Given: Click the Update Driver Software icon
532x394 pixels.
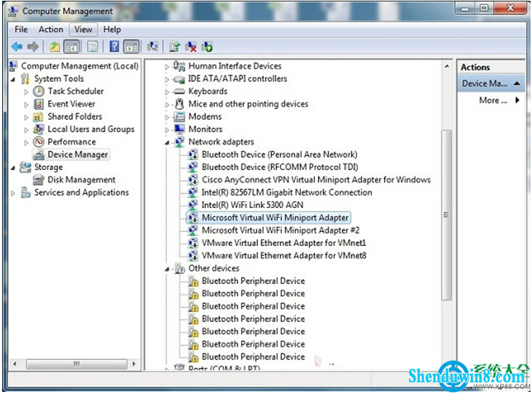Looking at the screenshot, I should (174, 47).
